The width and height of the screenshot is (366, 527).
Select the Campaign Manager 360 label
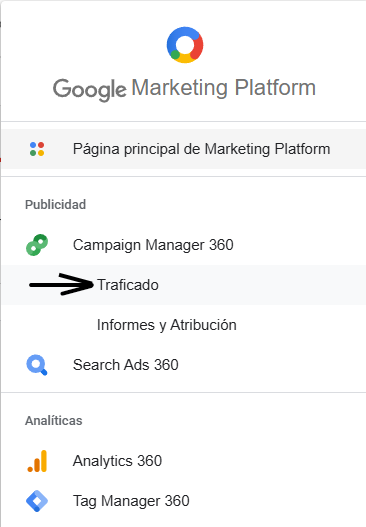point(153,245)
